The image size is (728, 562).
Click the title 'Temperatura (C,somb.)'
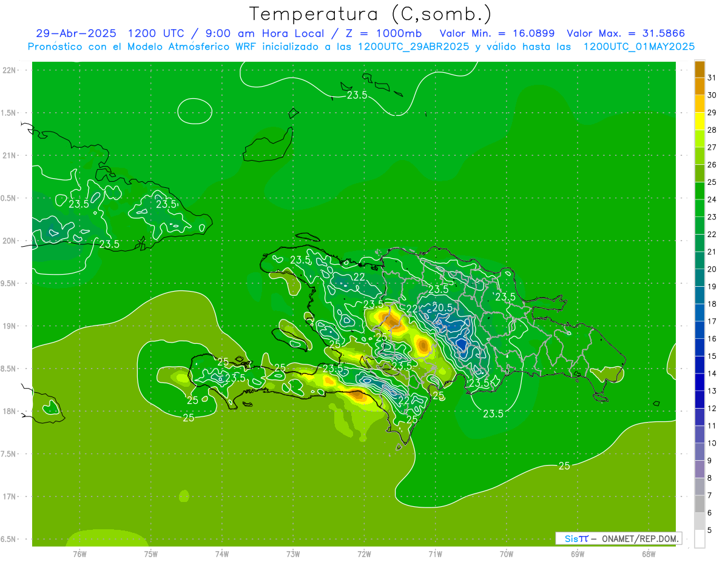[x=371, y=14]
